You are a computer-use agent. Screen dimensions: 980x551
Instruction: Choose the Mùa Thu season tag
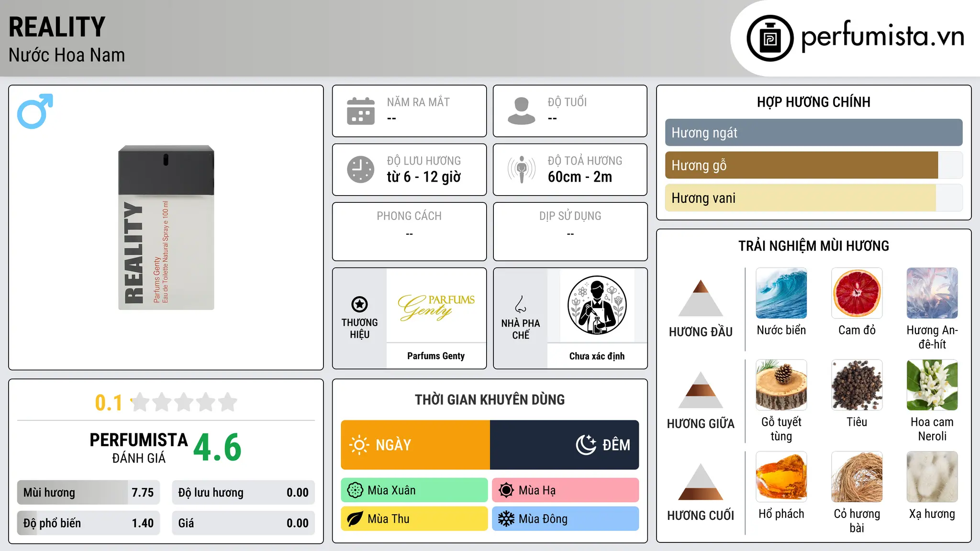[414, 519]
